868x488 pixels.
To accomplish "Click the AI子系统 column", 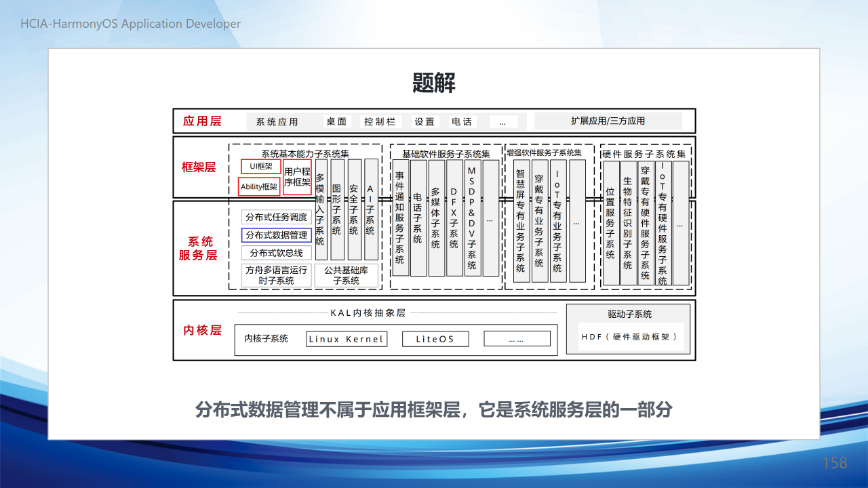I will coord(371,209).
